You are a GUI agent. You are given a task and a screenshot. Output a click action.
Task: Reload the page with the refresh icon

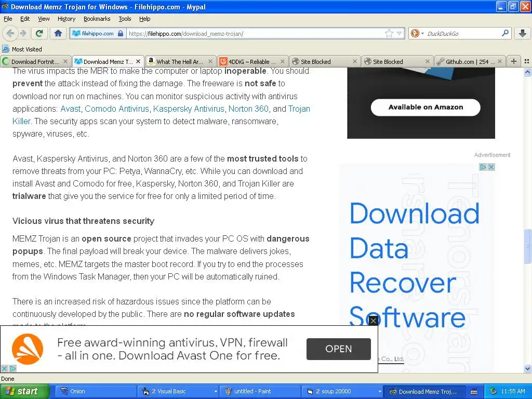point(39,33)
